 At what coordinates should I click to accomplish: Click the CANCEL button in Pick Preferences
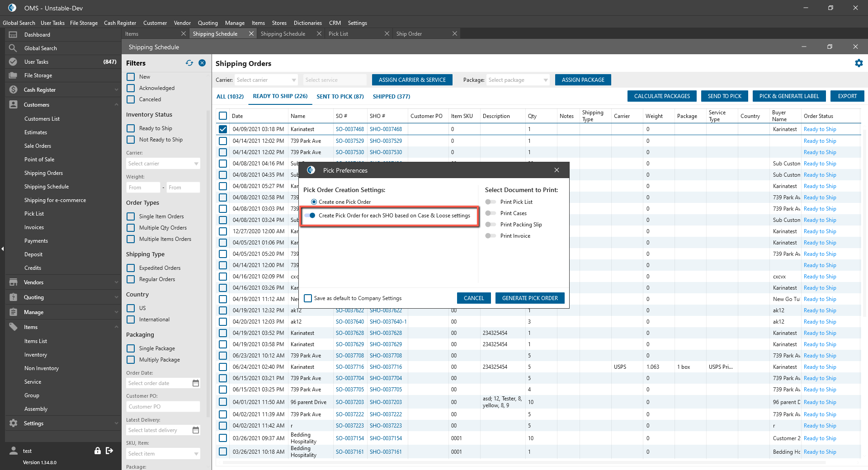click(473, 298)
